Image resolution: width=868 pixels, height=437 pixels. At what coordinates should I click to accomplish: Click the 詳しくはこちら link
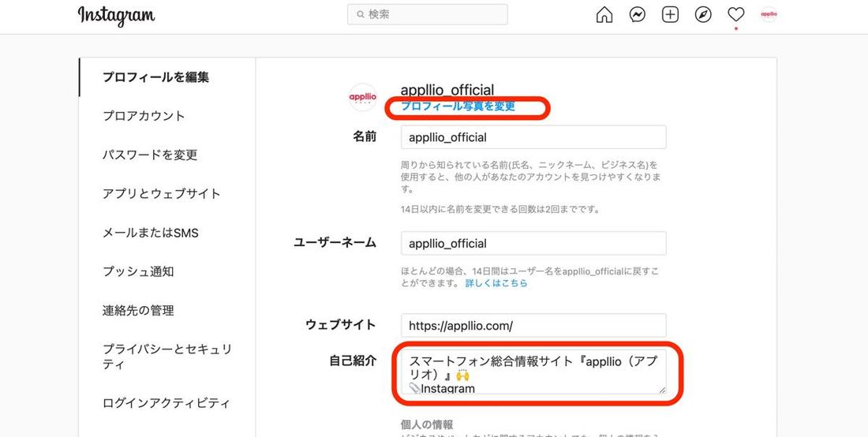[x=496, y=283]
